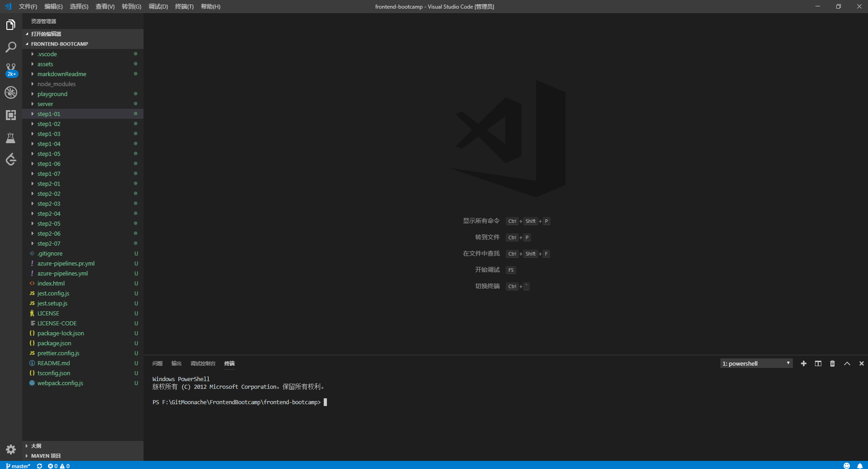The height and width of the screenshot is (469, 868).
Task: Maximize the terminal panel with up chevron
Action: click(847, 363)
